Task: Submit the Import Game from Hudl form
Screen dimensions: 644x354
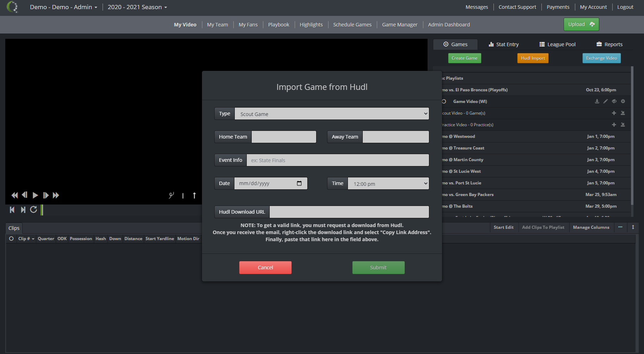Action: point(378,268)
